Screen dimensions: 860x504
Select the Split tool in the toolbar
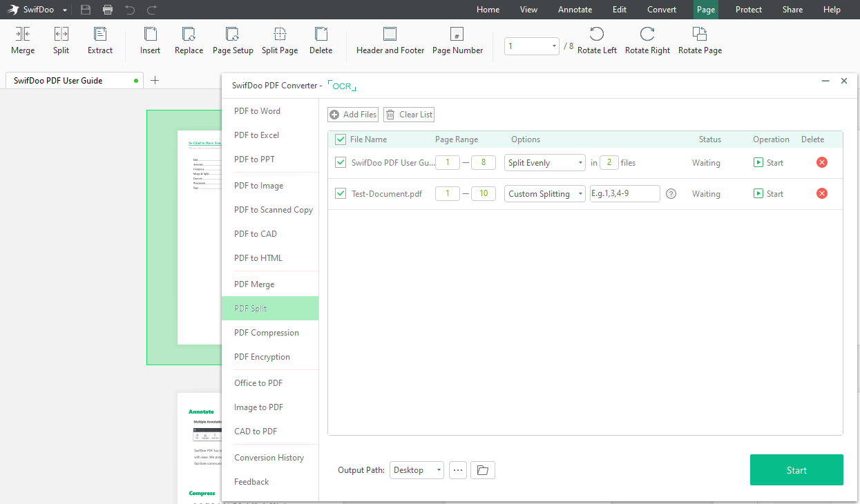(x=61, y=41)
